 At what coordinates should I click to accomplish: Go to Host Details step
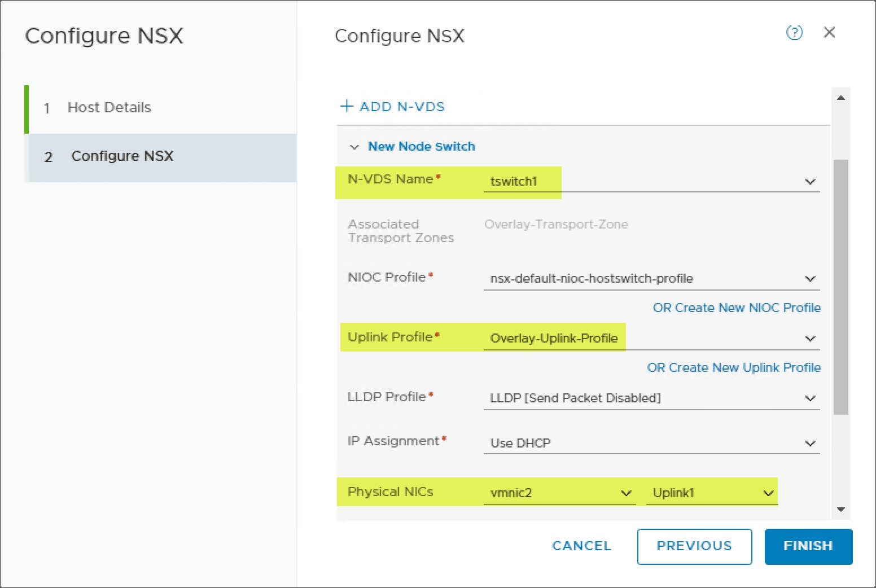pos(109,108)
